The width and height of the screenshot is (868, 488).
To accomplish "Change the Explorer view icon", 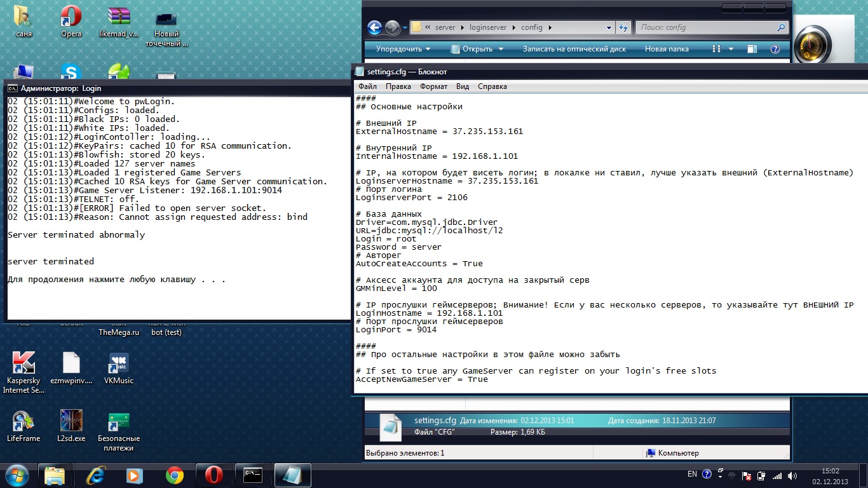I will [717, 49].
